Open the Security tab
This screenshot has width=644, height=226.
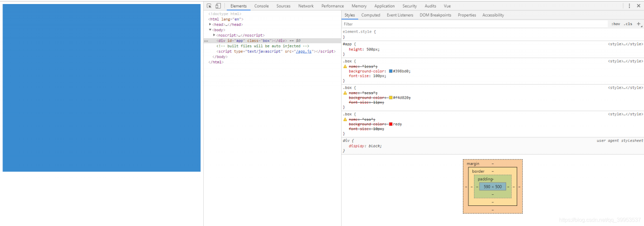[410, 6]
